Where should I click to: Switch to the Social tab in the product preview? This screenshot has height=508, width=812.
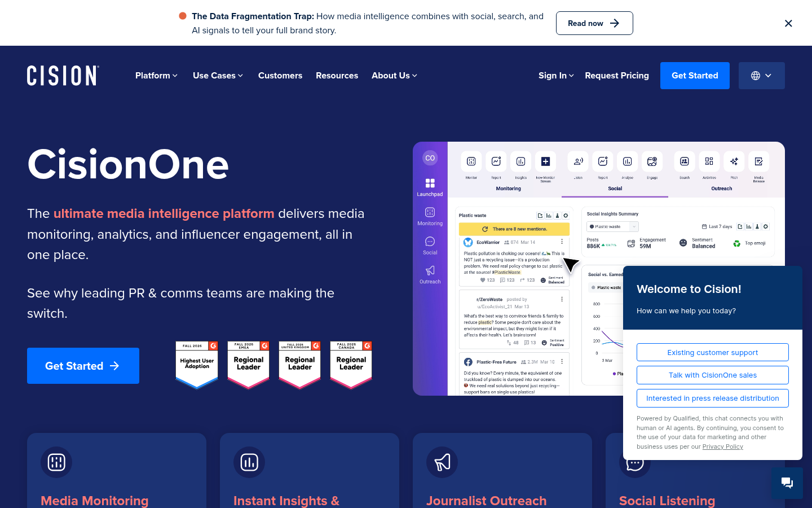click(x=615, y=189)
